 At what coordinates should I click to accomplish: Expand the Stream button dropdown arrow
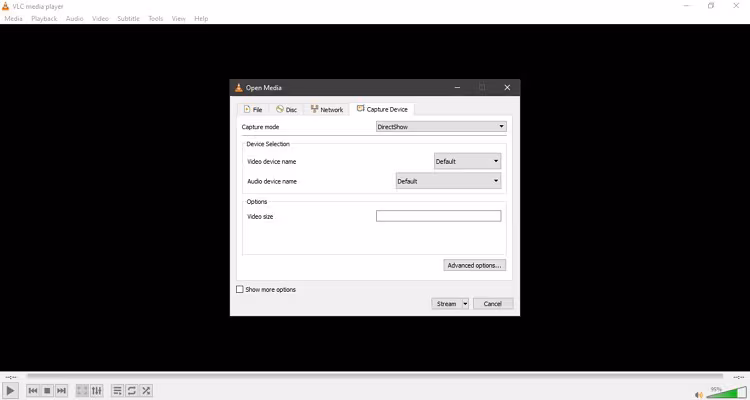[x=465, y=304]
